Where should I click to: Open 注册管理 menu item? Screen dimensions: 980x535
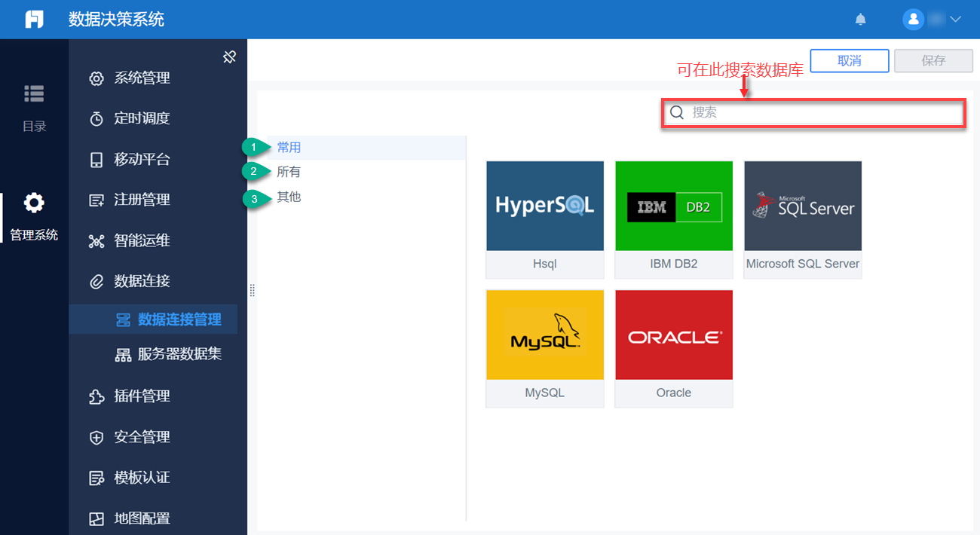[142, 200]
